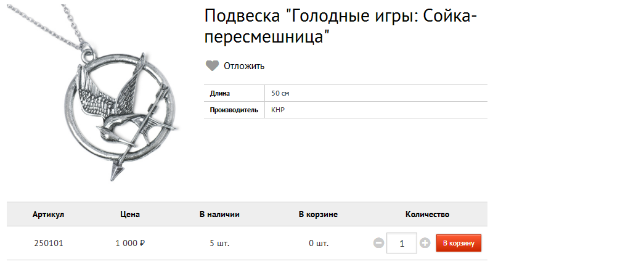
Task: Click the Отложить link
Action: [x=244, y=66]
